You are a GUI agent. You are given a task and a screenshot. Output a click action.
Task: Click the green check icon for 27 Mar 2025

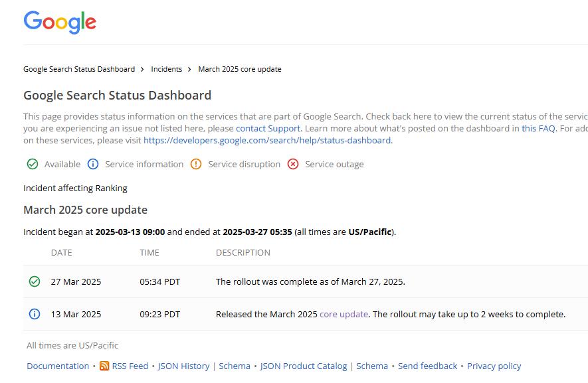[35, 281]
